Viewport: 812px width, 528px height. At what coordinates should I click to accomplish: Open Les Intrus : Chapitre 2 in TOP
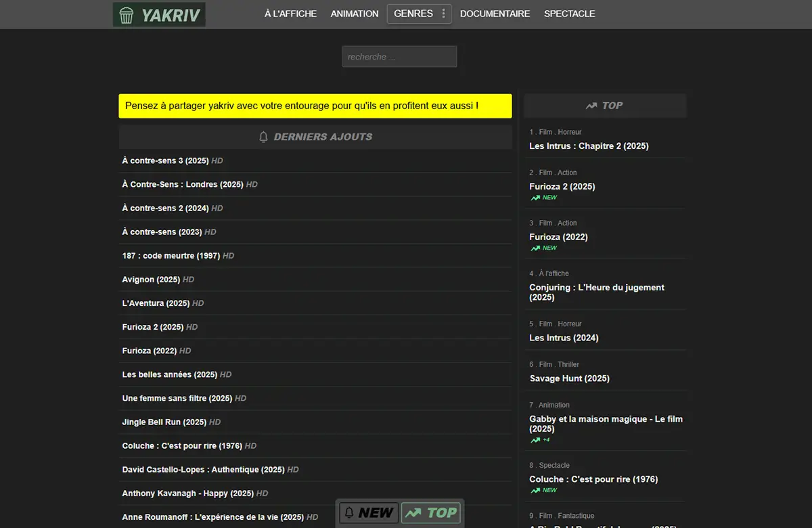tap(589, 146)
